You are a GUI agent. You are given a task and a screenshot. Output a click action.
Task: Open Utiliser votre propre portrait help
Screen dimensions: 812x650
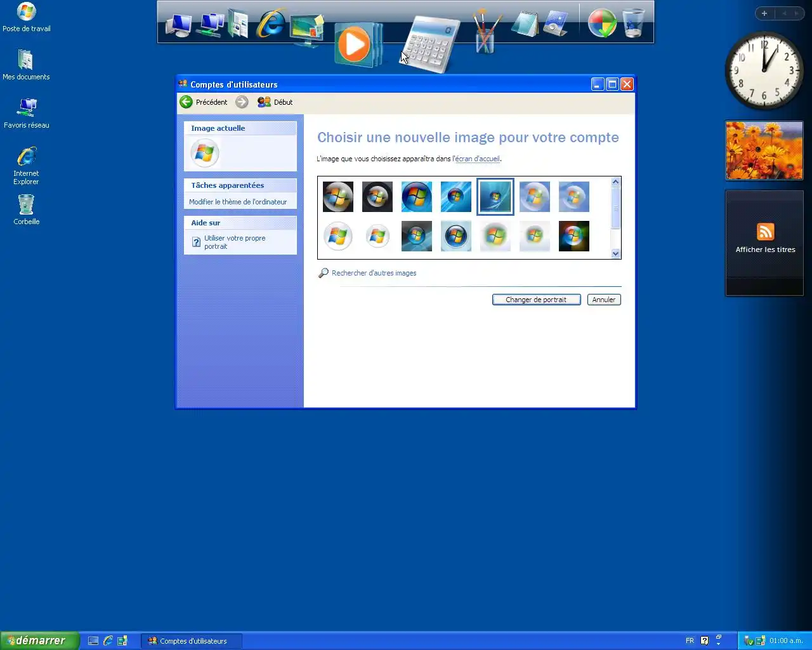235,242
